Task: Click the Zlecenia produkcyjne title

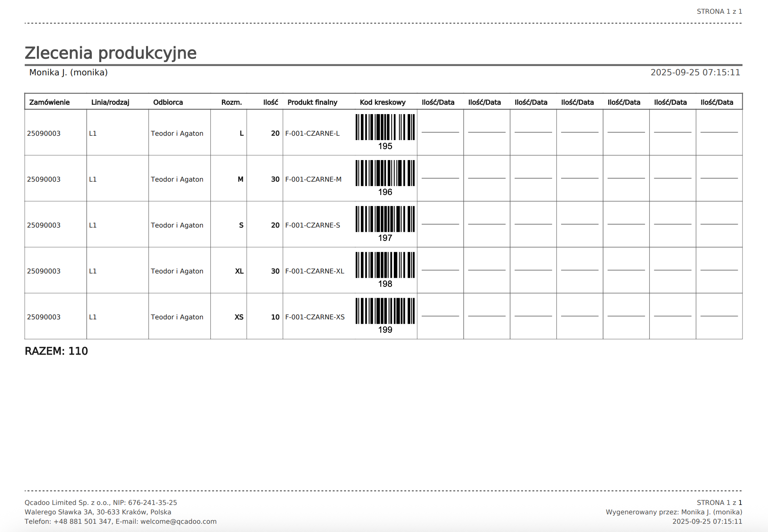Action: [111, 53]
